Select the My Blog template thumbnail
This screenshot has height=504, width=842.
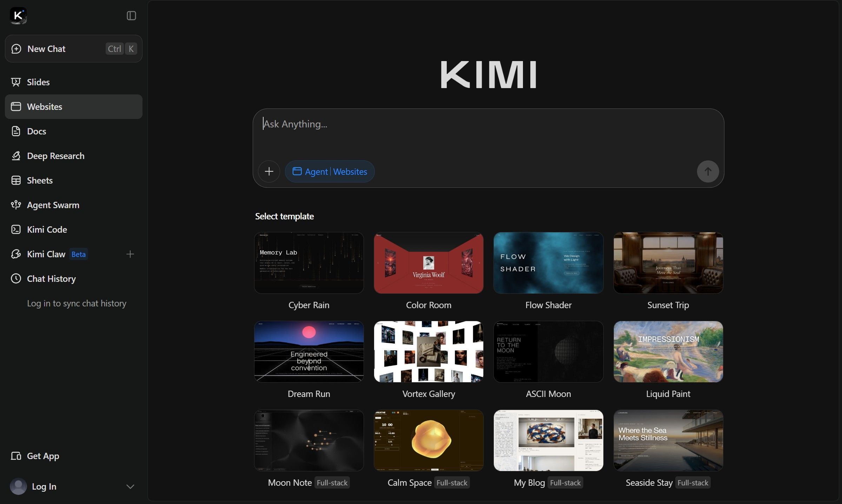pyautogui.click(x=548, y=440)
